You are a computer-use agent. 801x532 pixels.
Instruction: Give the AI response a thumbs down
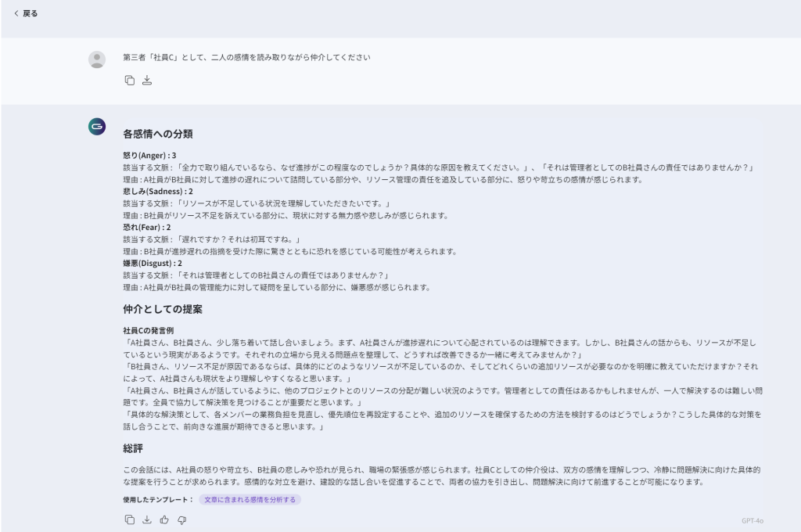click(181, 519)
